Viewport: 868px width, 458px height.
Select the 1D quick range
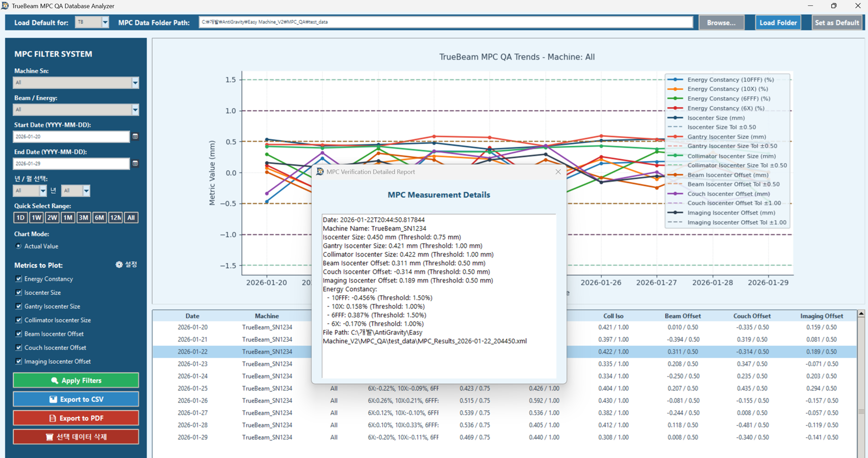point(20,218)
